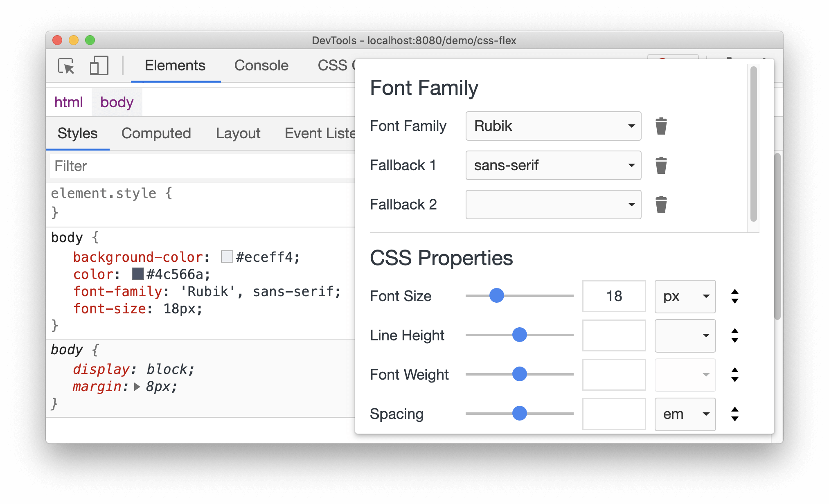Delete the Fallback 2 property
Viewport: 829px width, 504px height.
click(661, 205)
